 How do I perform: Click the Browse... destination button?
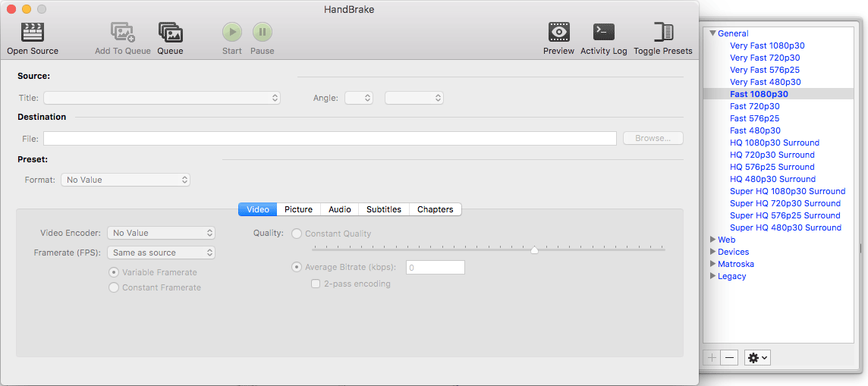pyautogui.click(x=653, y=138)
